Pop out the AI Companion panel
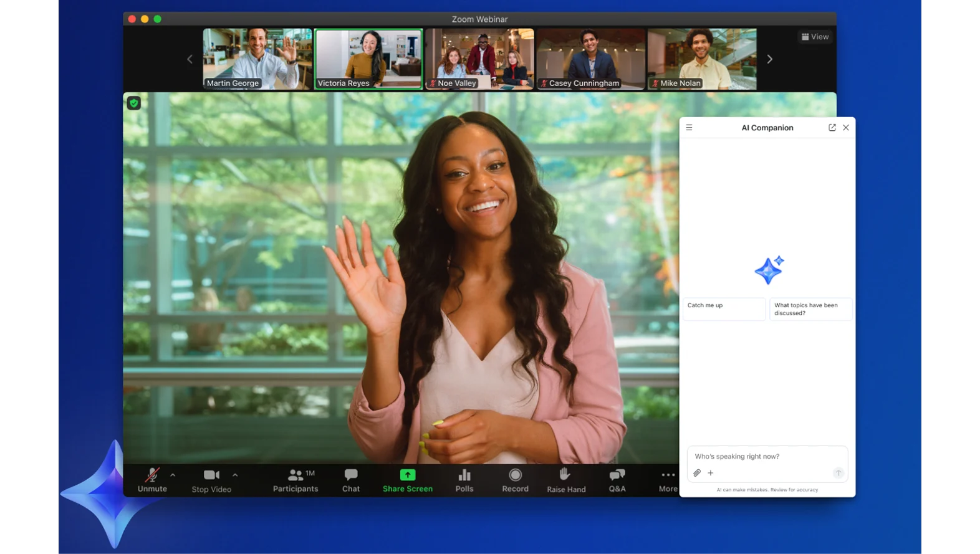980x554 pixels. (832, 128)
